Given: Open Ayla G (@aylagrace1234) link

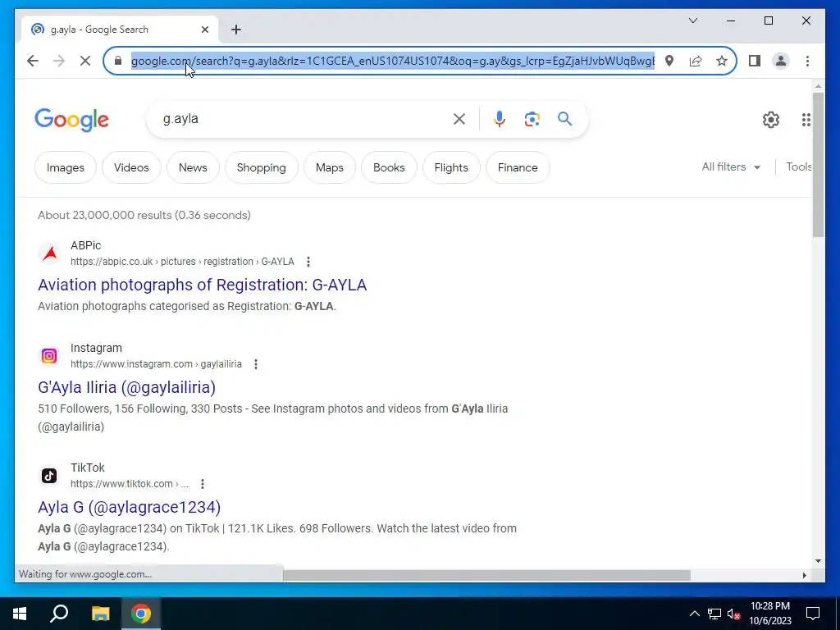Looking at the screenshot, I should point(129,507).
